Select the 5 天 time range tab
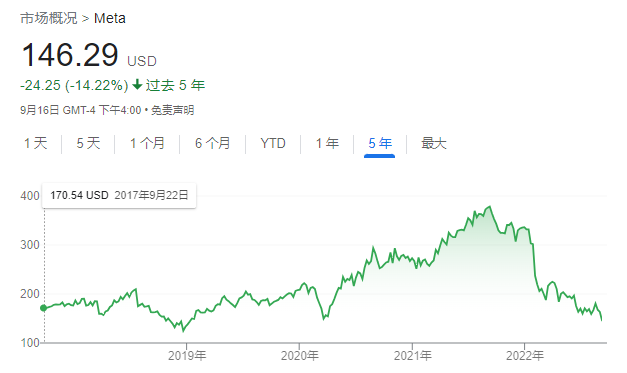The height and width of the screenshot is (373, 627). point(88,143)
